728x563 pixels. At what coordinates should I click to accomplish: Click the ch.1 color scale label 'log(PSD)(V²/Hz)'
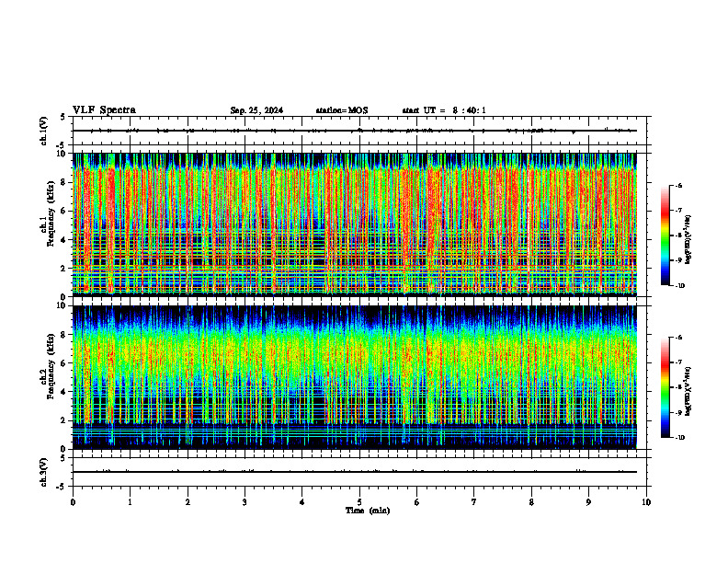point(688,239)
